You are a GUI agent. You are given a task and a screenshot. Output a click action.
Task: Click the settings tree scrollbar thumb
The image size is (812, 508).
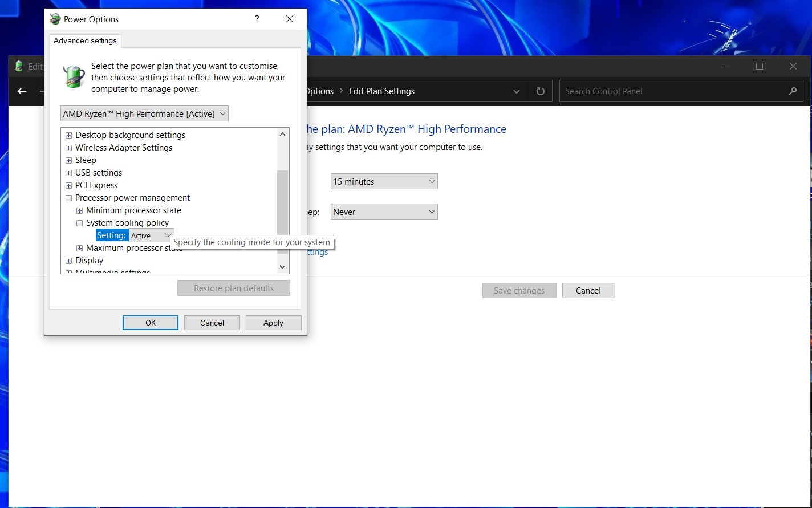tap(282, 211)
